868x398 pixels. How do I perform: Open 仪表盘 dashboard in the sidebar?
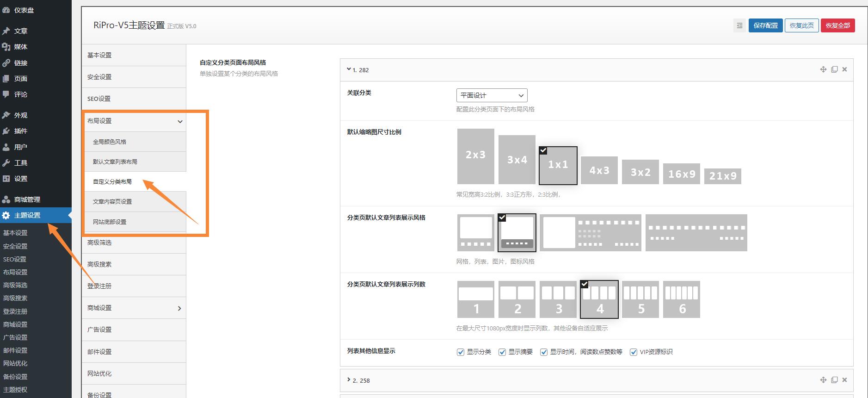click(24, 10)
